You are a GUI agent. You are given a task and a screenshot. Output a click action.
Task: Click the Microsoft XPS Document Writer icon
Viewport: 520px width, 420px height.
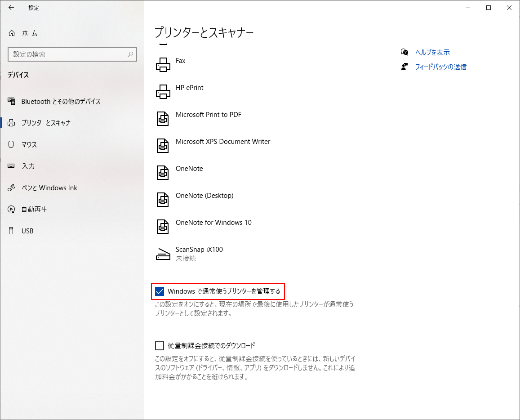click(x=163, y=145)
